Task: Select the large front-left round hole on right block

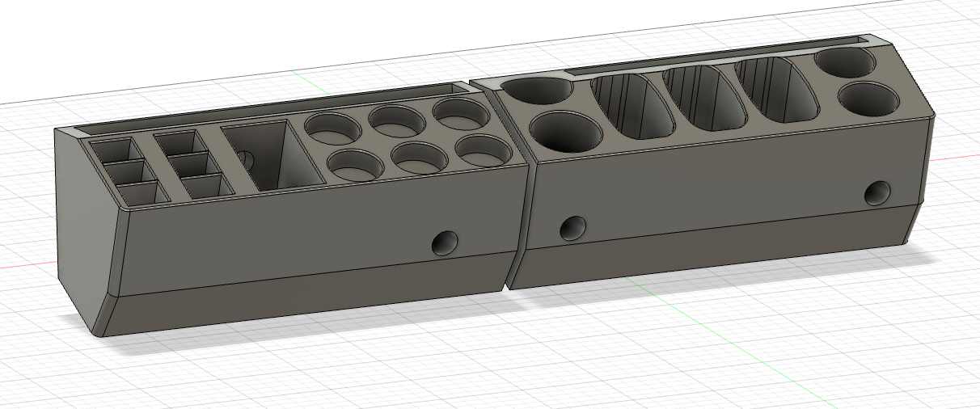Action: pyautogui.click(x=565, y=132)
